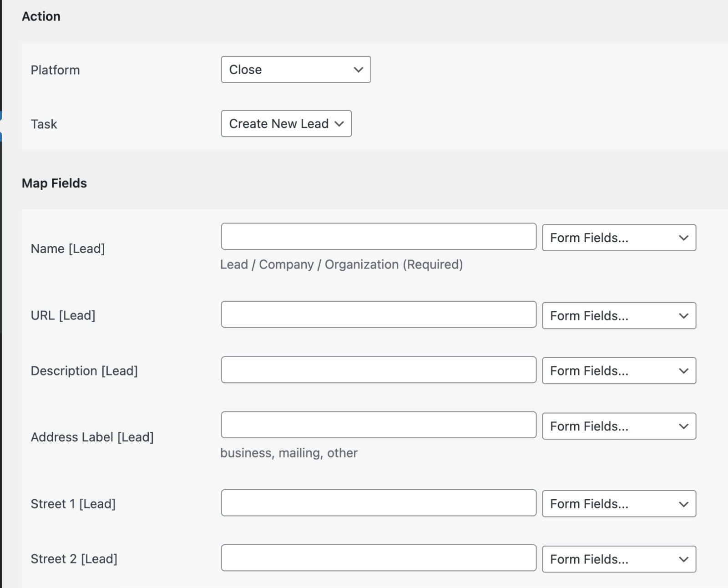Click the Street 1 text input
Image resolution: width=728 pixels, height=588 pixels.
click(x=378, y=502)
